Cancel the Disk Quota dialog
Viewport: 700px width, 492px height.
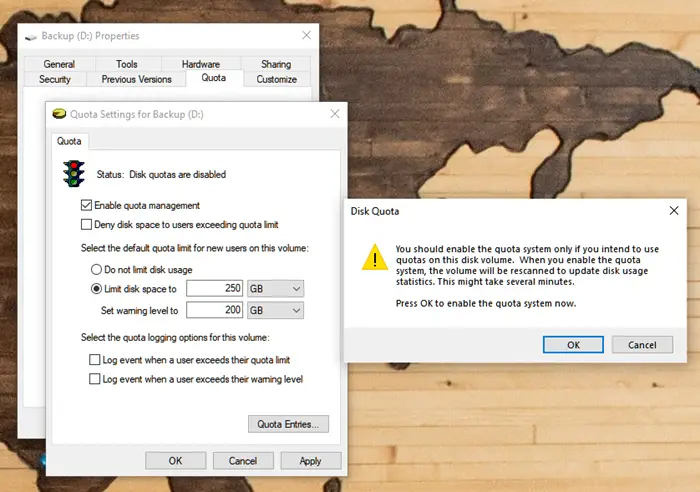[642, 345]
